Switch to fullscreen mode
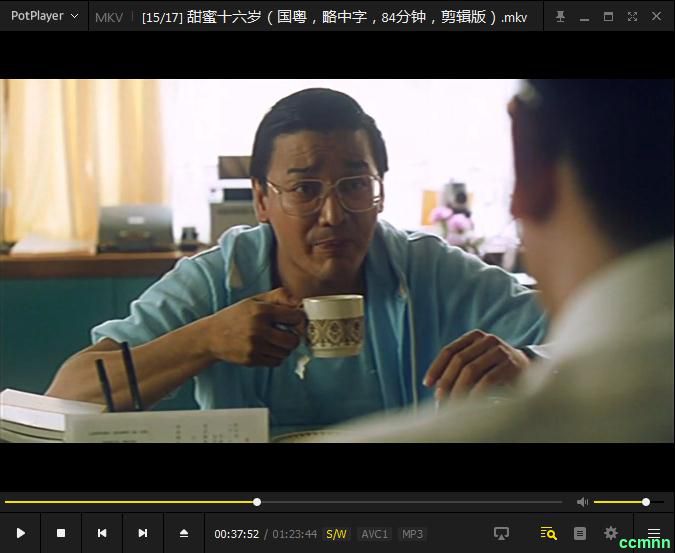The image size is (675, 553). click(632, 16)
